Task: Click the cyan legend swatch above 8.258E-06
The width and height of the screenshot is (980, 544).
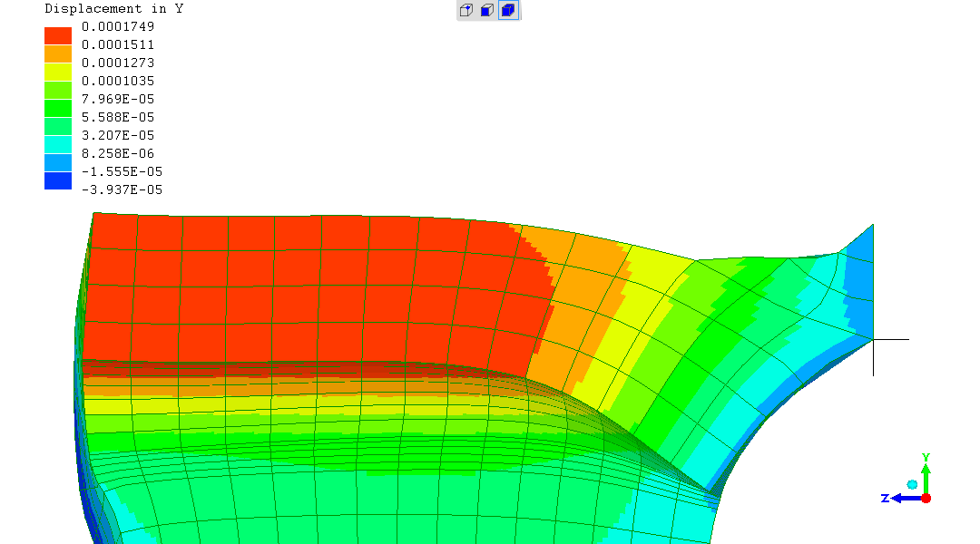Action: point(58,144)
